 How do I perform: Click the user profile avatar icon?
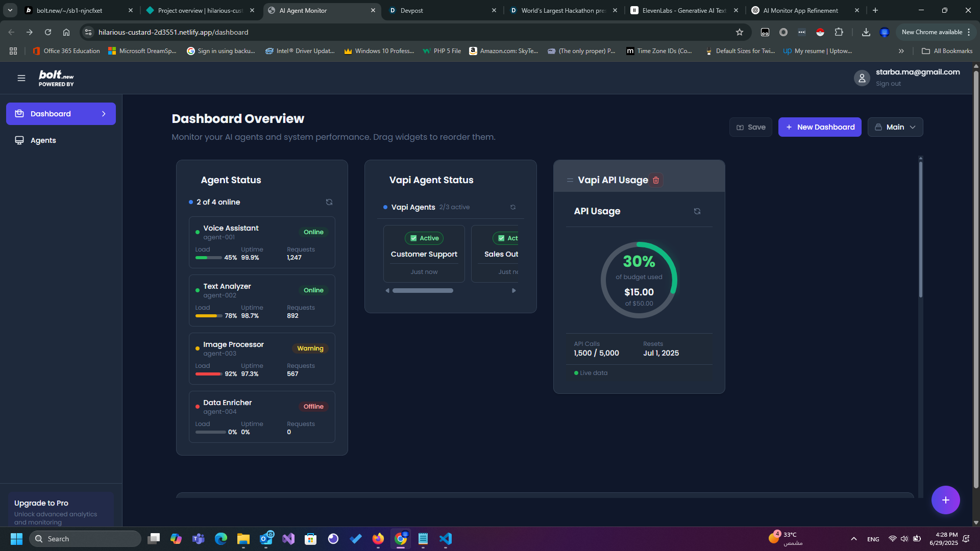pos(862,78)
